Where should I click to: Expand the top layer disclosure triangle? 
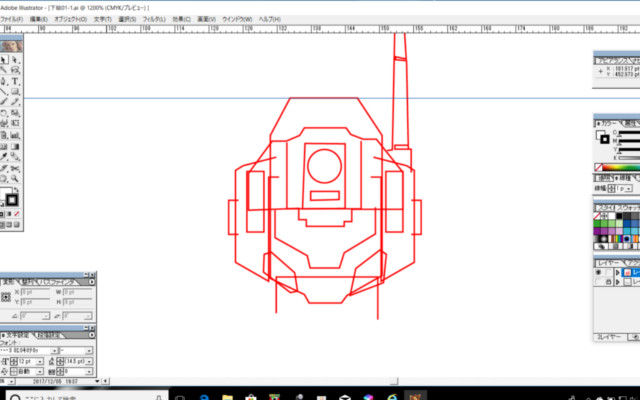[x=618, y=272]
